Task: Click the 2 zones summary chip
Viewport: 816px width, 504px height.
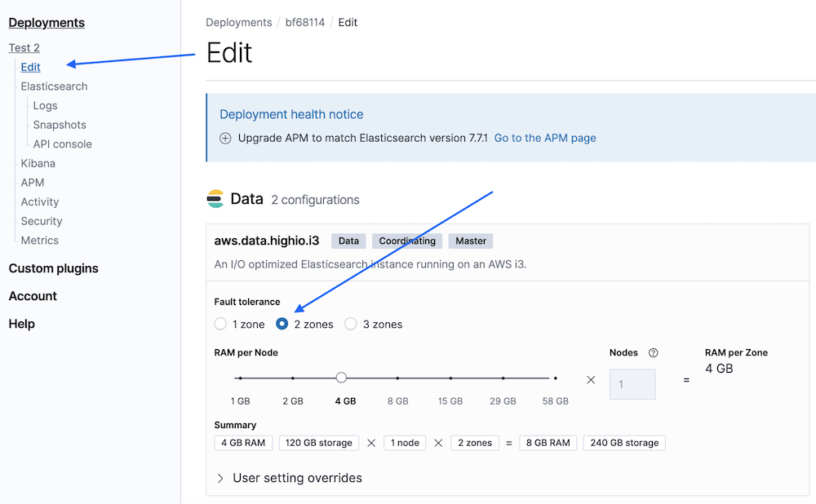Action: pos(475,443)
